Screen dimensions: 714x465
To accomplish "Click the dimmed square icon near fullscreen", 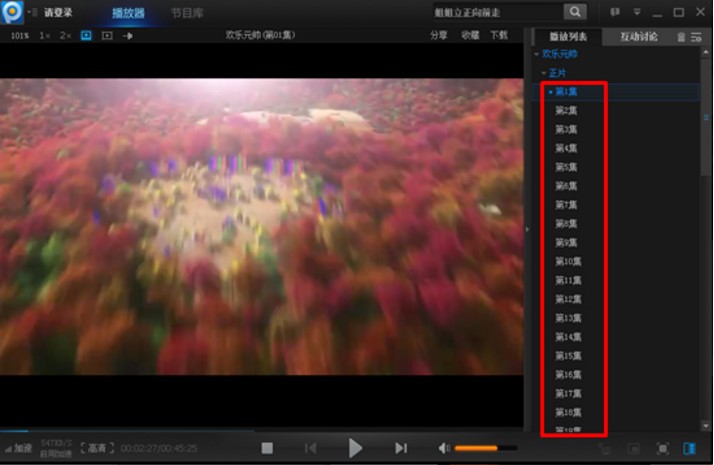I will pos(634,449).
